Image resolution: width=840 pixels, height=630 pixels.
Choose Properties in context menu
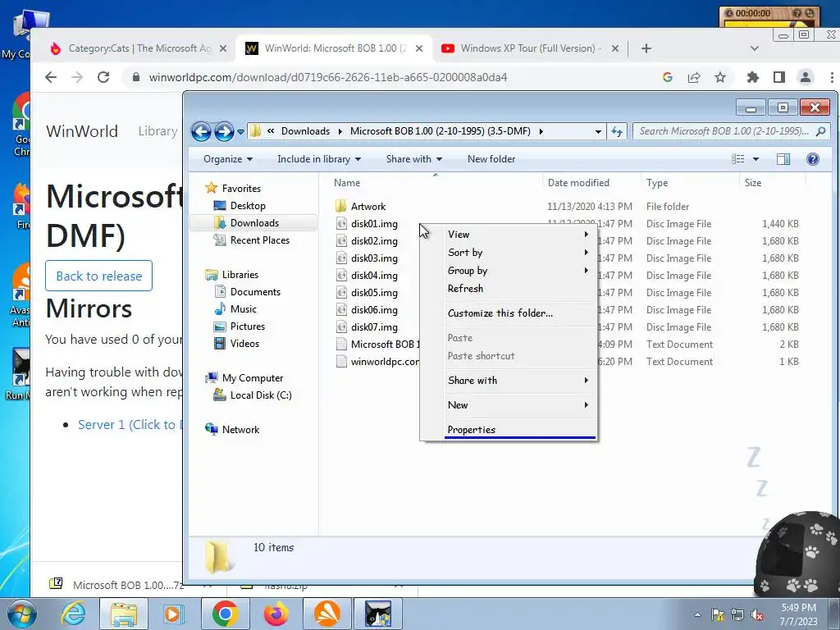(518, 430)
